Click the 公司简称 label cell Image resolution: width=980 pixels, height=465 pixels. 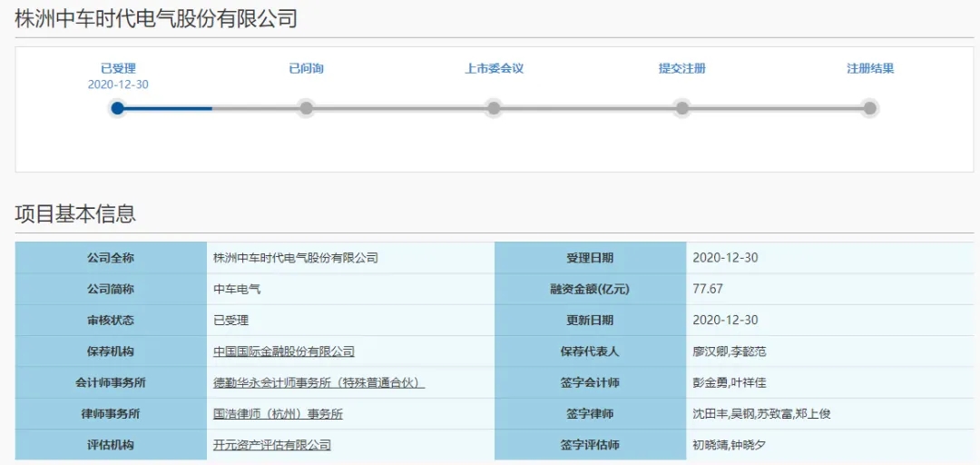point(111,289)
